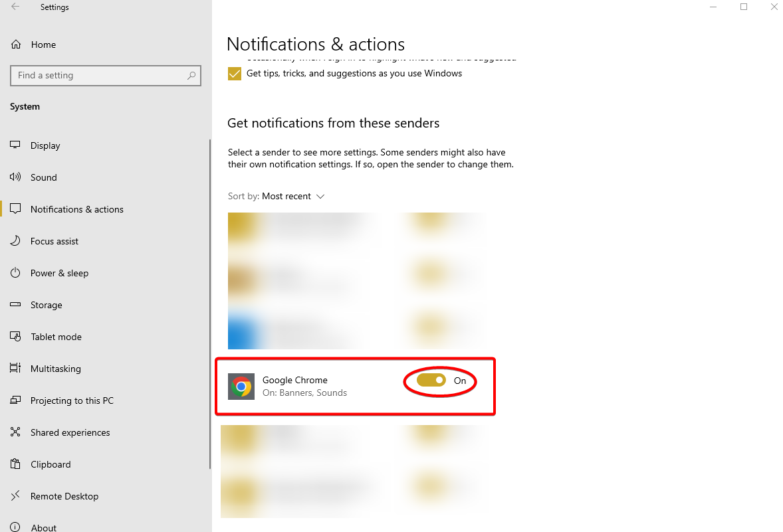Maximize the Settings window

pyautogui.click(x=744, y=7)
